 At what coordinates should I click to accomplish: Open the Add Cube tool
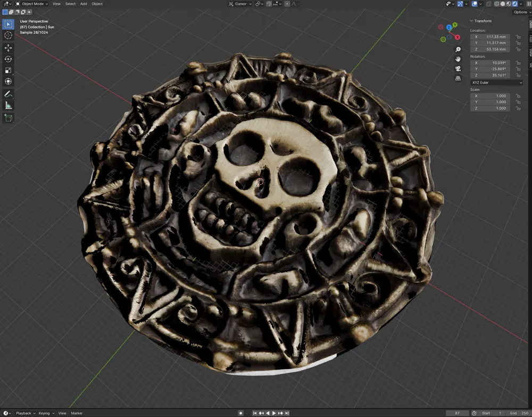(x=8, y=118)
